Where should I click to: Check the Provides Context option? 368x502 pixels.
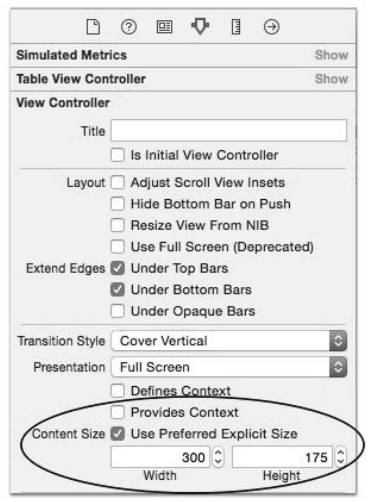(118, 412)
